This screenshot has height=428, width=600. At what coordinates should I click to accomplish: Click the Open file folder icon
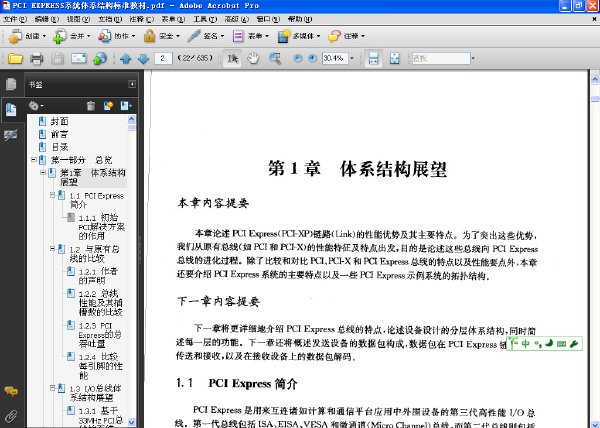(x=15, y=59)
